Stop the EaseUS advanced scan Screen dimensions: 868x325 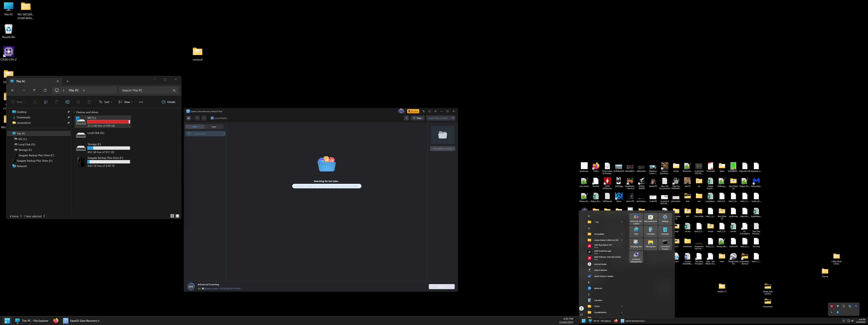[x=203, y=289]
